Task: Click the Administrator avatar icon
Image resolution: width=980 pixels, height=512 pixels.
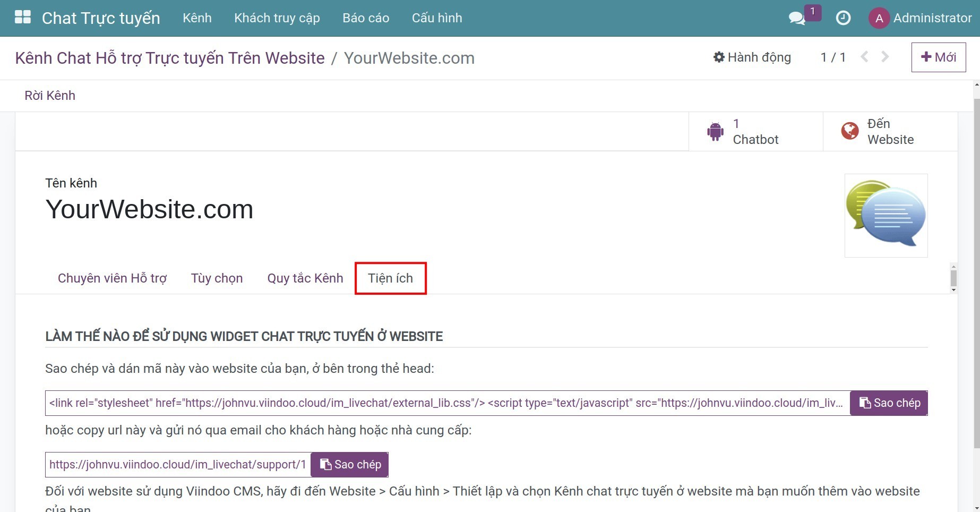Action: pos(879,18)
